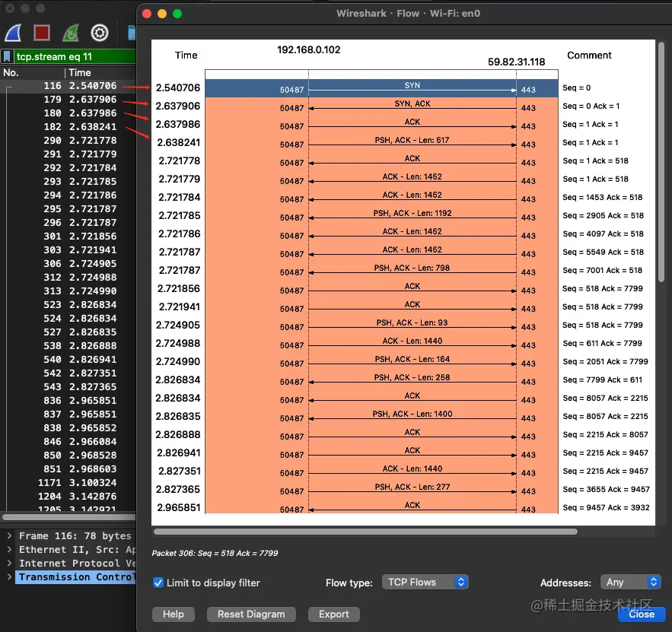672x632 pixels.
Task: Click the 59.82.31.118 address header
Action: [x=517, y=62]
